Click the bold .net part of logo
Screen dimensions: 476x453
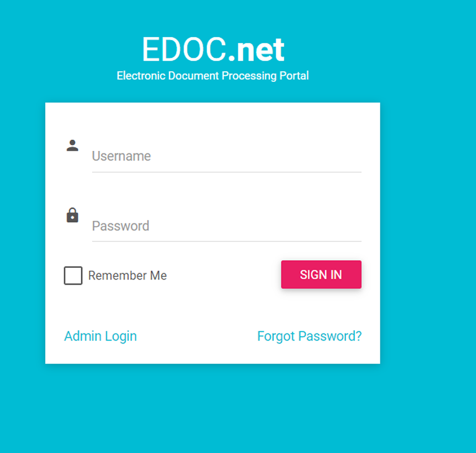[x=256, y=50]
